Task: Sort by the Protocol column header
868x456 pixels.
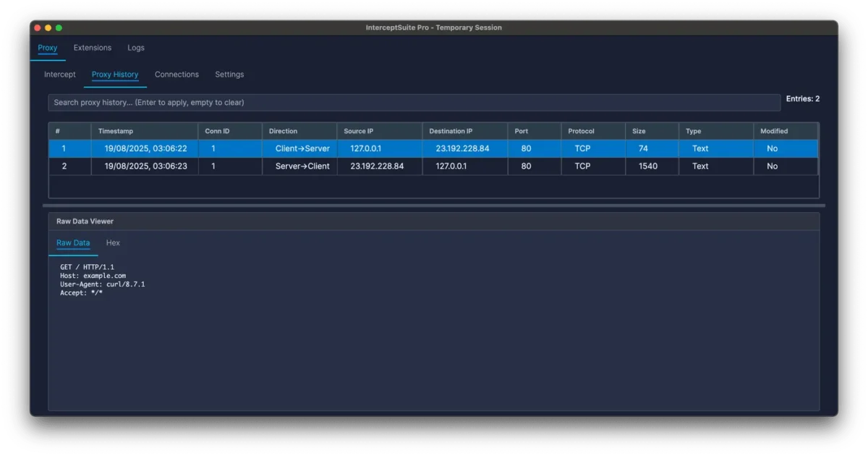Action: coord(593,131)
